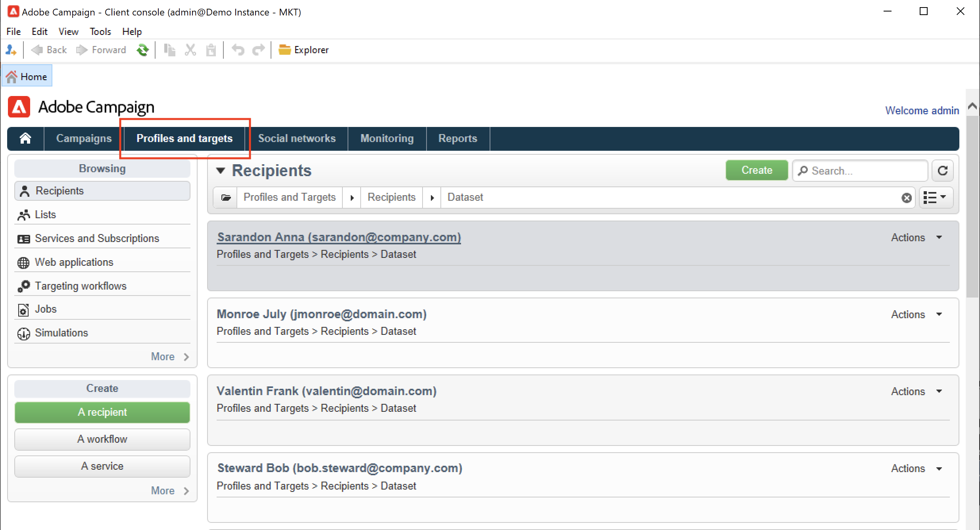Image resolution: width=980 pixels, height=530 pixels.
Task: Open the Explorer folder icon
Action: click(x=284, y=50)
